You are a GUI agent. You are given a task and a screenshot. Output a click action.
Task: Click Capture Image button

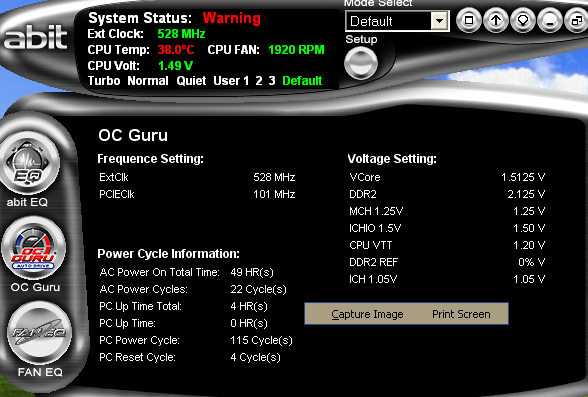367,314
